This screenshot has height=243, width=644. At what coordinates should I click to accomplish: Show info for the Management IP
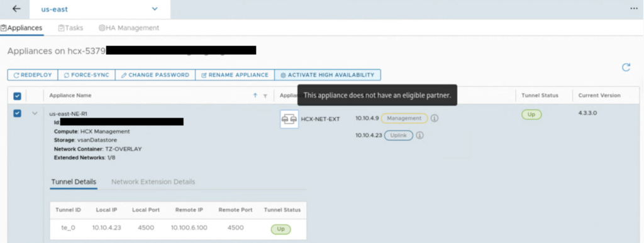click(435, 118)
